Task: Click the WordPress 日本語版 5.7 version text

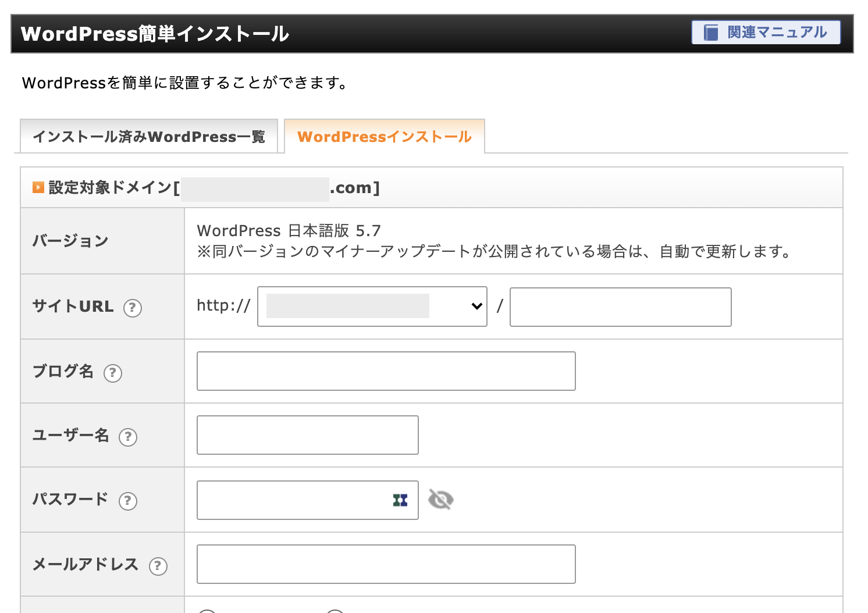Action: coord(289,231)
